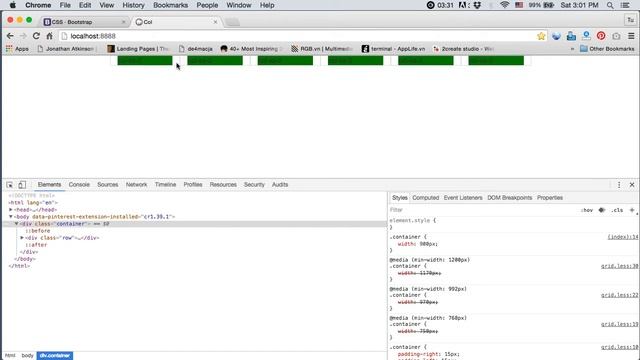Open the Other Bookmarks folder
This screenshot has width=640, height=360.
tap(607, 49)
